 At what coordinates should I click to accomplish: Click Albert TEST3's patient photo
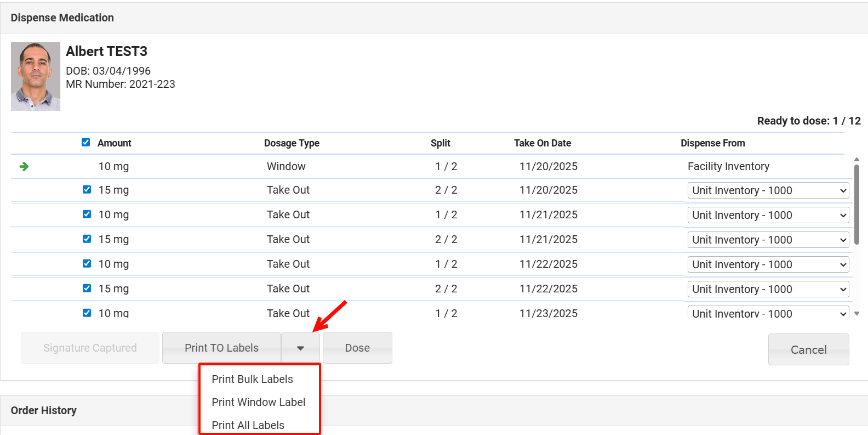tap(36, 77)
